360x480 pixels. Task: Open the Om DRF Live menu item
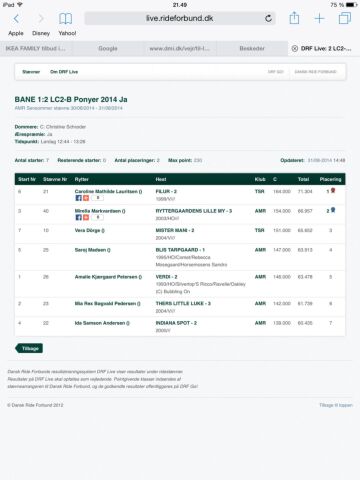click(64, 72)
